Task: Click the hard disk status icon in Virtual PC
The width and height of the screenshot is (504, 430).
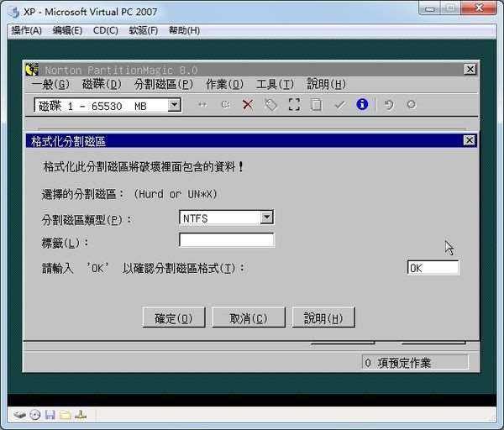Action: coord(19,415)
